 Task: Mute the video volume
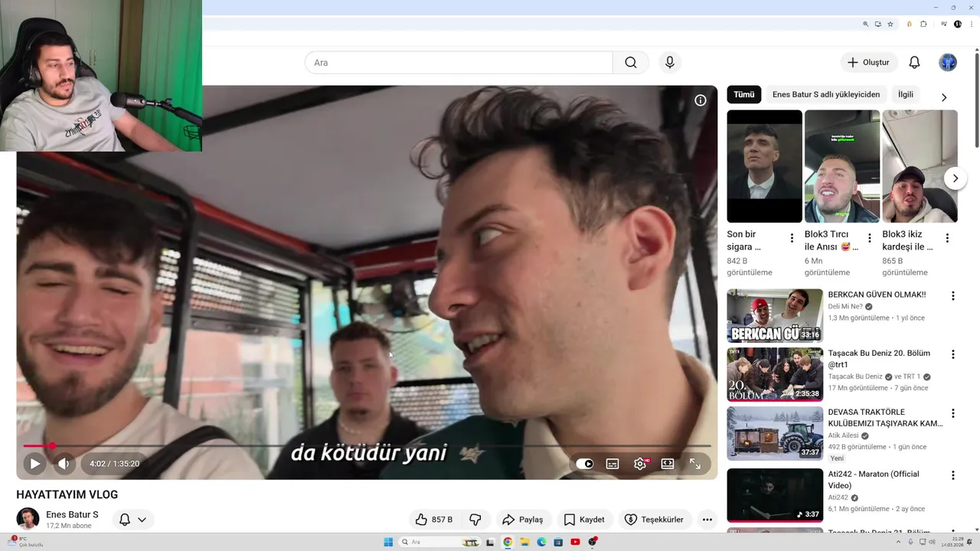pyautogui.click(x=64, y=463)
